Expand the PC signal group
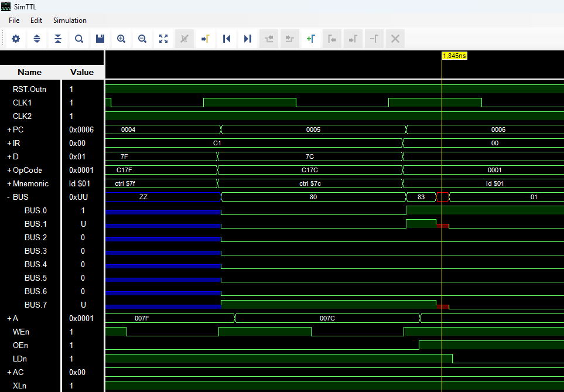This screenshot has height=392, width=564. click(9, 129)
